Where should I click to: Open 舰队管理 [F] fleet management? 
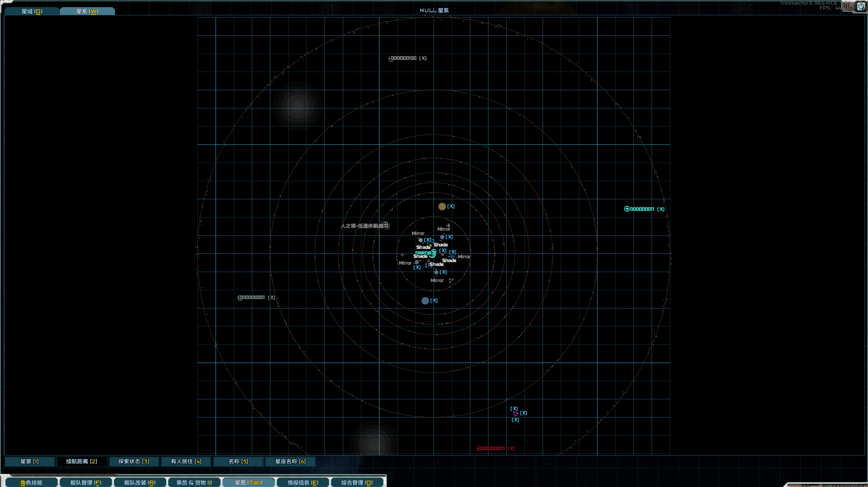85,482
